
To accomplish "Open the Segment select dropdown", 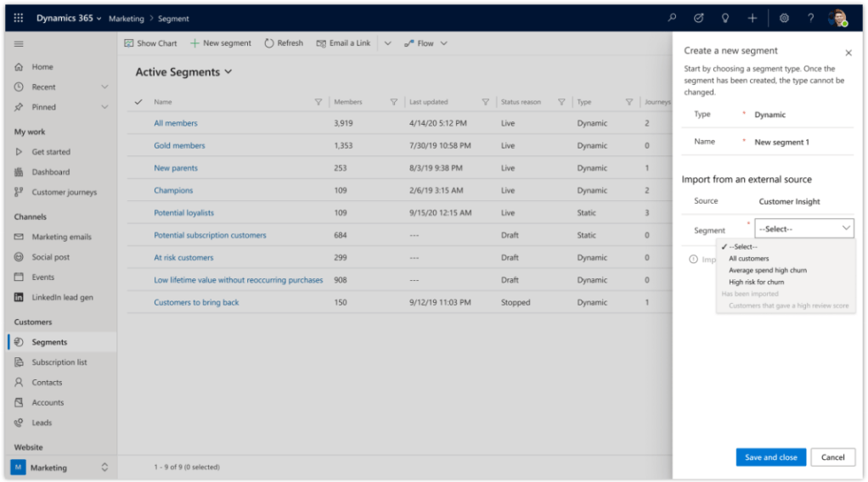I will 803,229.
